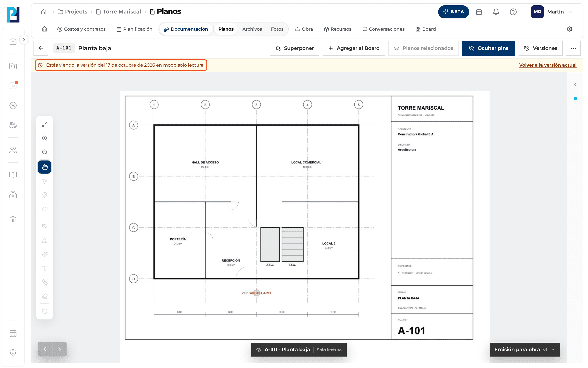Open Costos y contratos section
Screen dimensions: 588x368
(81, 29)
